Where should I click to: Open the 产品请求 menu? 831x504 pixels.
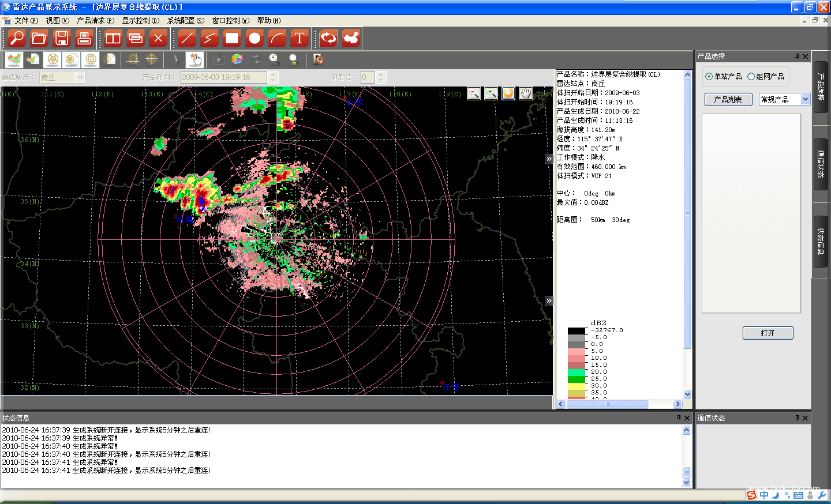coord(95,21)
